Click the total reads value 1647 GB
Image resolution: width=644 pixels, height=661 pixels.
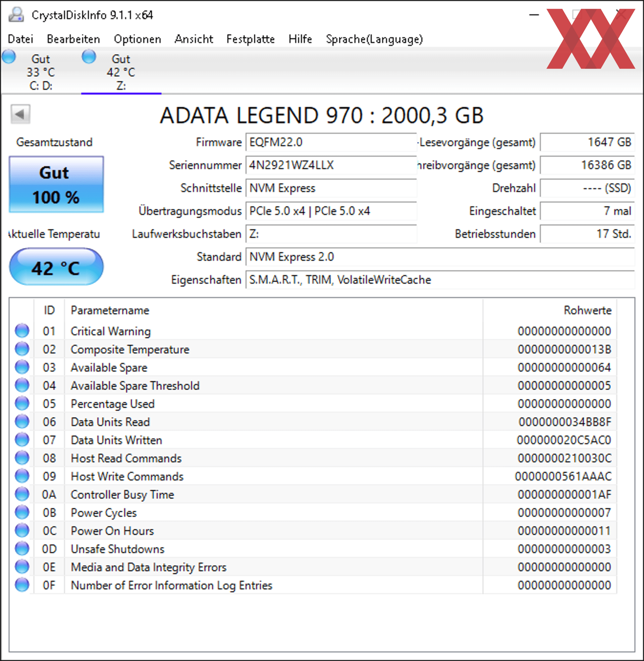[587, 142]
